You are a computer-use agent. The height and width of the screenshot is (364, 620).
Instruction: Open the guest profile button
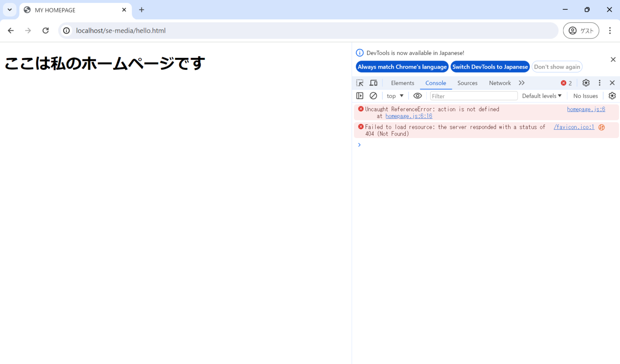(x=581, y=31)
